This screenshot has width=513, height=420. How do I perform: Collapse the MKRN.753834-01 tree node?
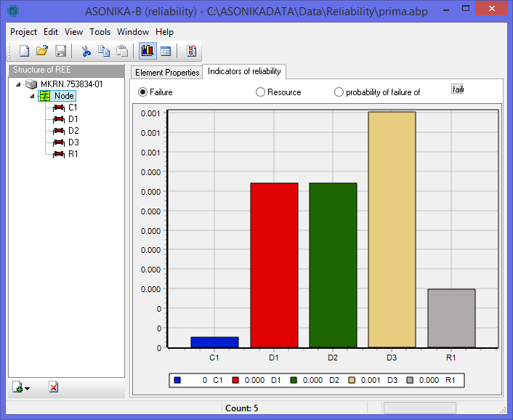point(18,84)
